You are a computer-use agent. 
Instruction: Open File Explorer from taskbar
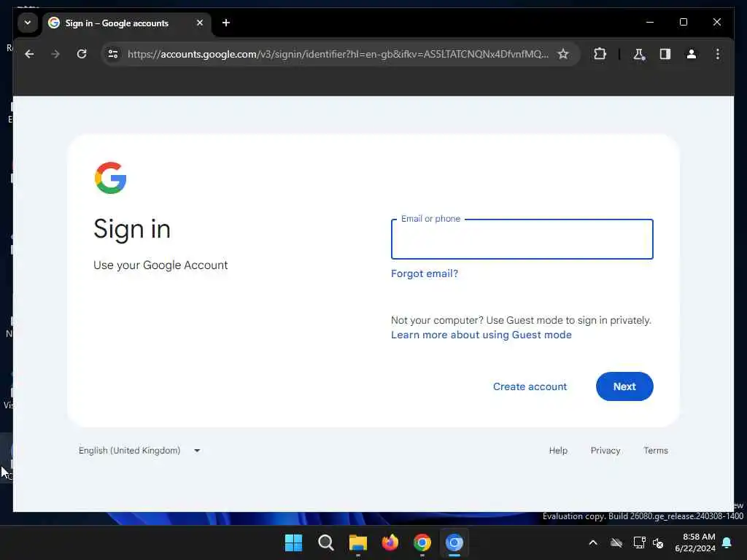357,542
